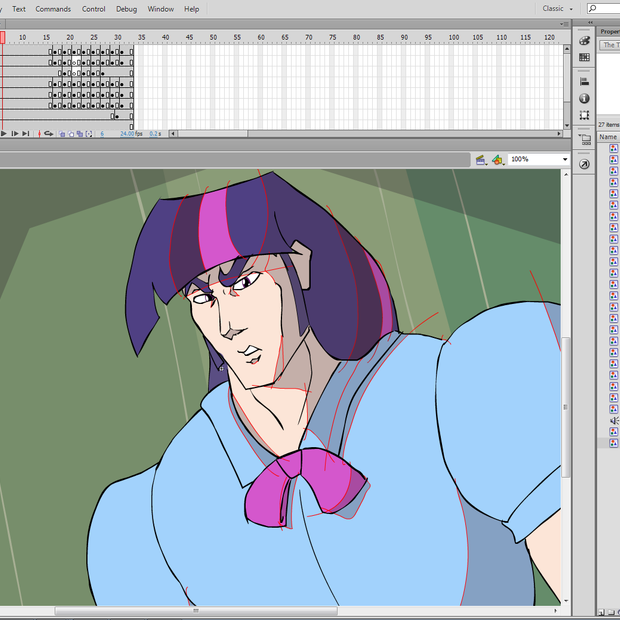Click the 0.2 s elapsed time value
620x620 pixels.
(155, 134)
